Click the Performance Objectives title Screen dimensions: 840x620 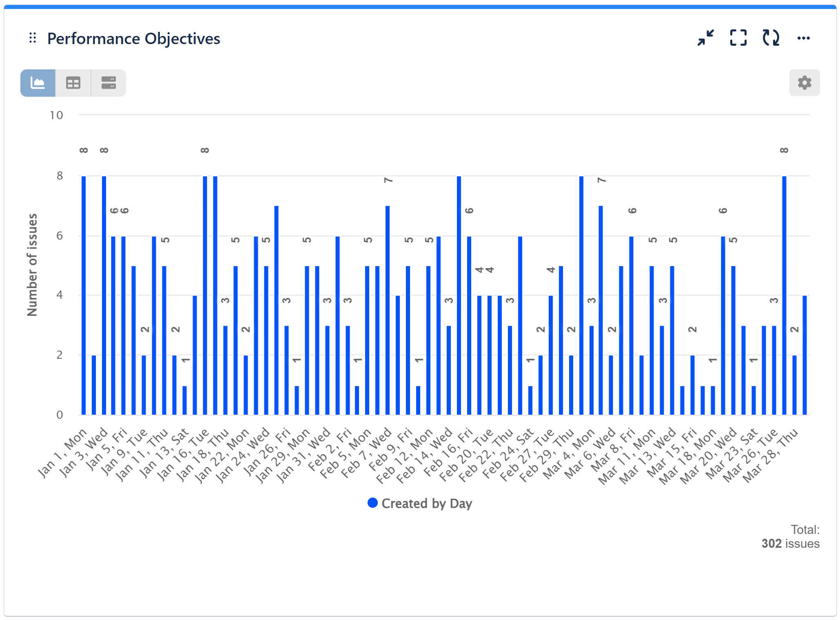coord(133,38)
